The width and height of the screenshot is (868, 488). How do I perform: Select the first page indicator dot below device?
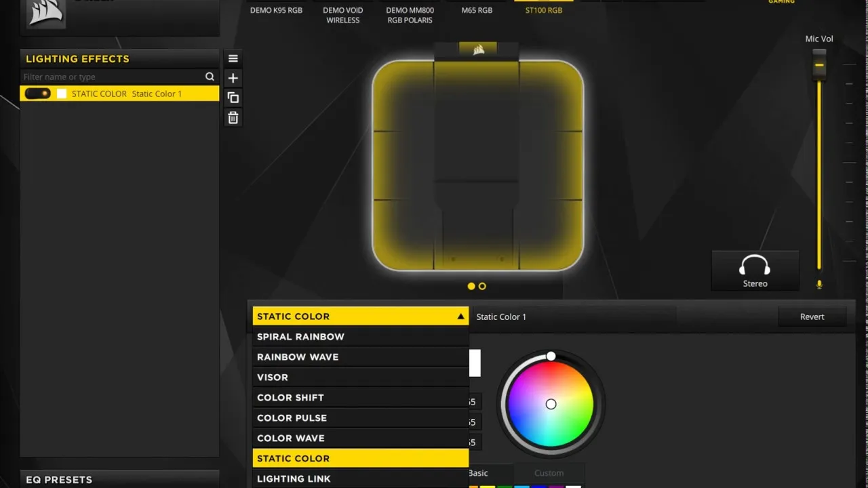[471, 286]
